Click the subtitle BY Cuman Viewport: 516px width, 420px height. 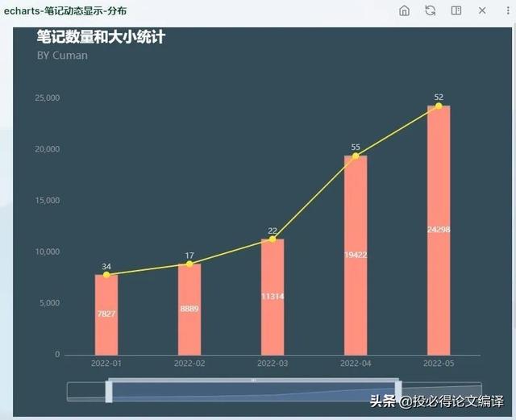point(62,56)
